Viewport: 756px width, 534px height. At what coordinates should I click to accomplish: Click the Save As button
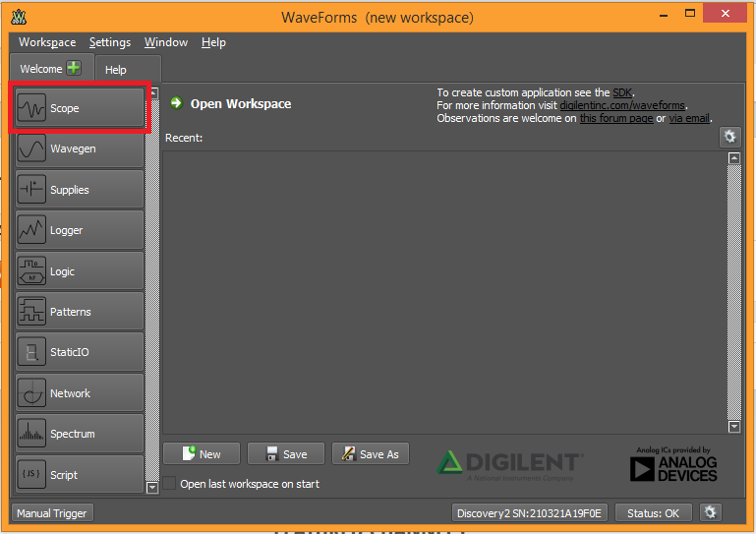371,454
